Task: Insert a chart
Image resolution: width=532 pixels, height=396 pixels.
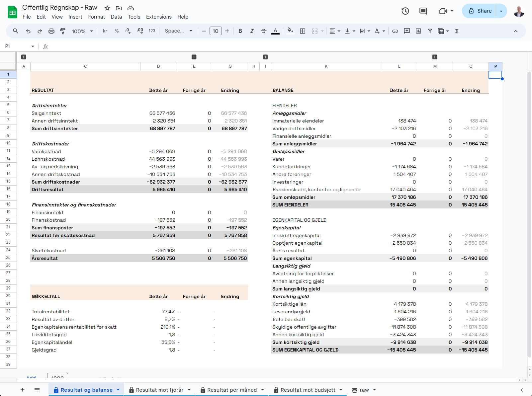Action: (x=418, y=31)
